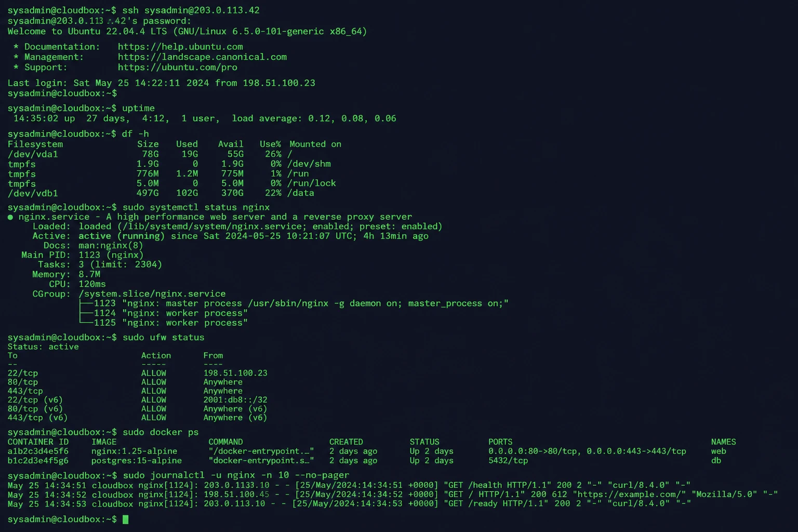Click the /run/lock mount point
This screenshot has height=532, width=798.
pyautogui.click(x=312, y=183)
